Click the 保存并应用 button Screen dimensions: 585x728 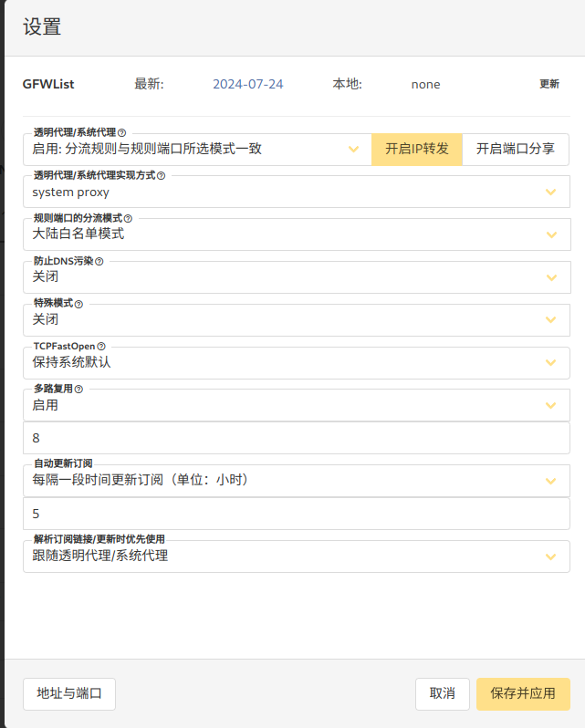click(523, 693)
